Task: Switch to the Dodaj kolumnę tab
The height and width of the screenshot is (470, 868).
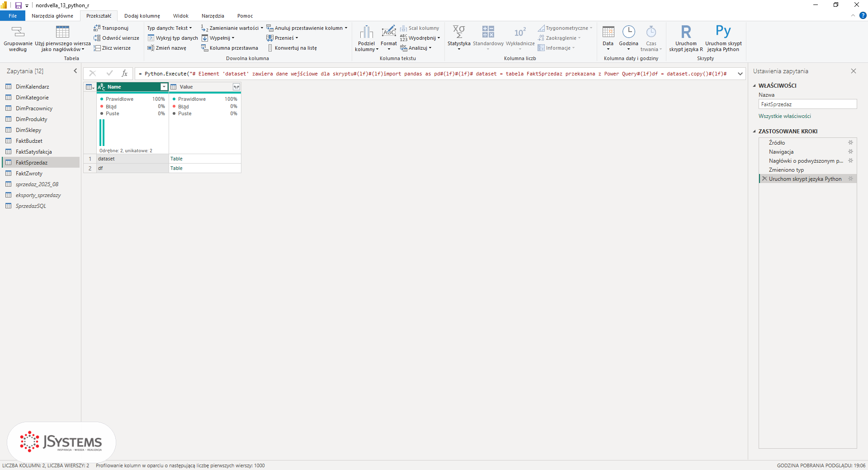Action: point(142,16)
